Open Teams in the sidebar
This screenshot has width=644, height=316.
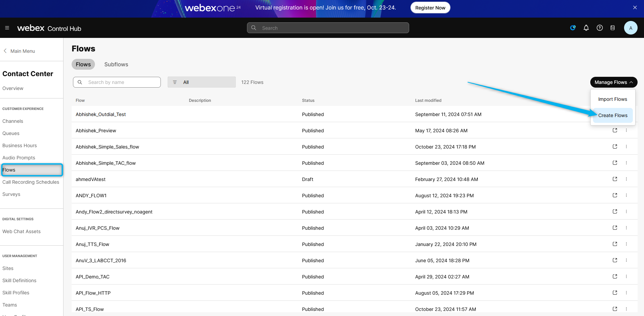click(9, 305)
